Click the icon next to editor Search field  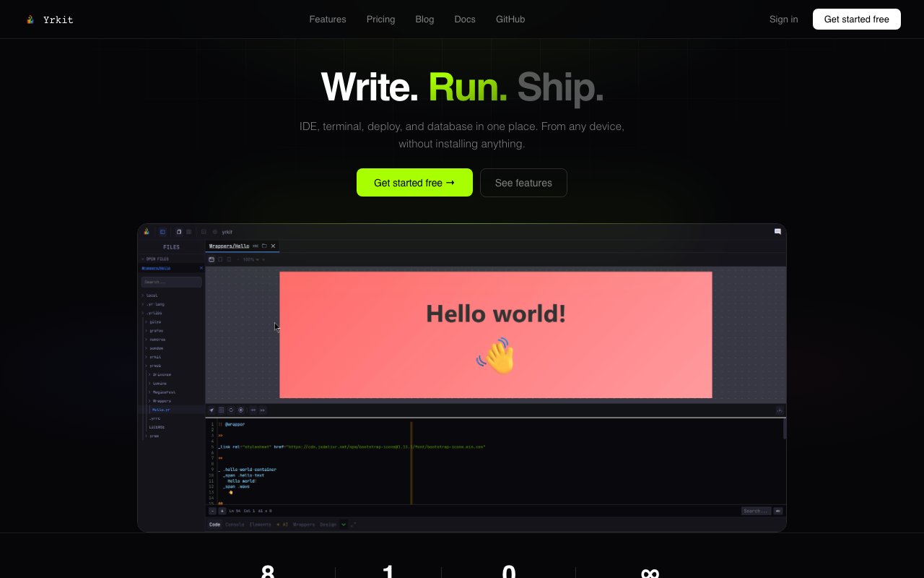[x=777, y=511]
